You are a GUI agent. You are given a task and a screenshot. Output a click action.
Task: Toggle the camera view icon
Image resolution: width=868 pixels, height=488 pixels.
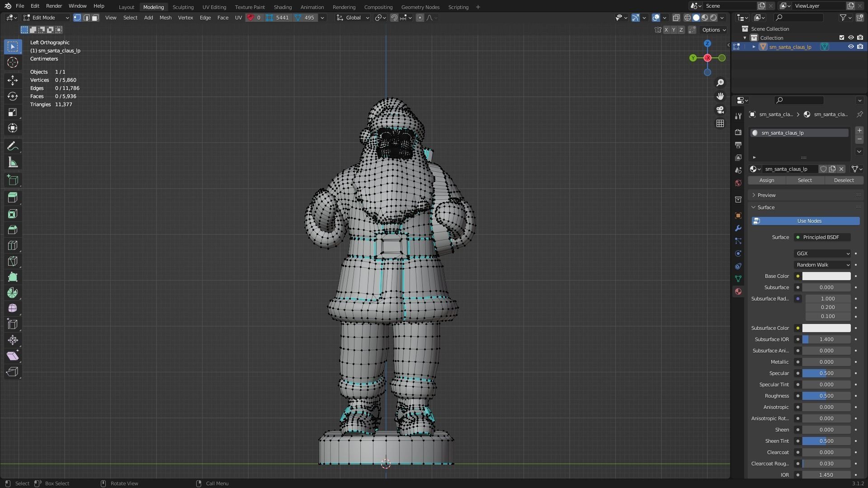point(720,110)
